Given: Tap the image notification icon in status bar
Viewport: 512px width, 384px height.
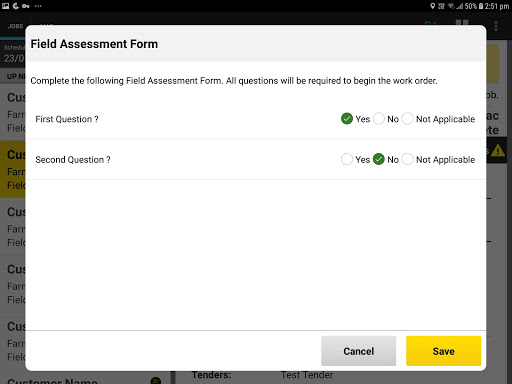Looking at the screenshot, I should point(6,6).
